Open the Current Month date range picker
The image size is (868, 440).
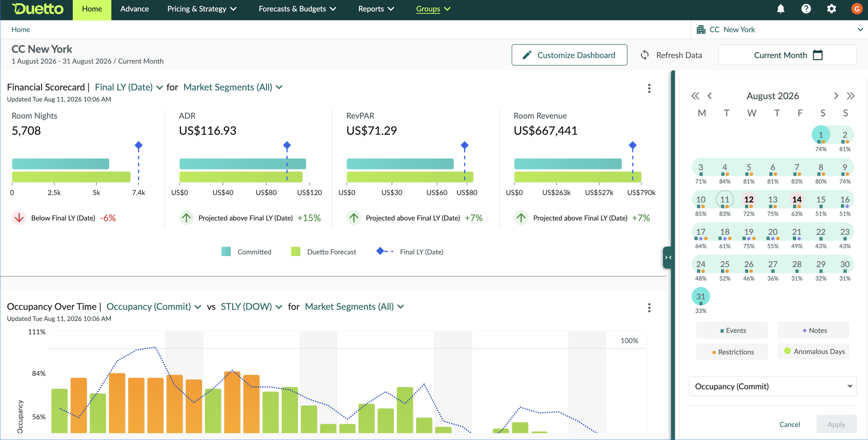coord(787,55)
